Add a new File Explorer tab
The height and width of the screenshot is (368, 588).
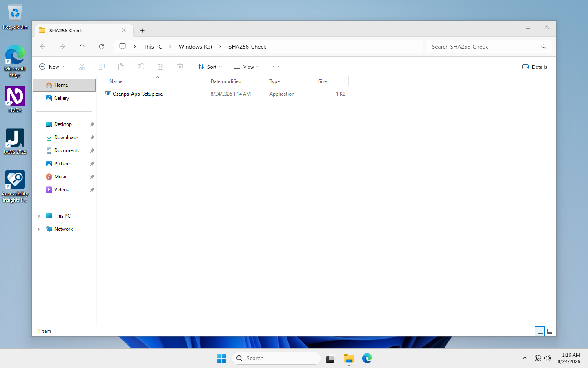point(142,30)
